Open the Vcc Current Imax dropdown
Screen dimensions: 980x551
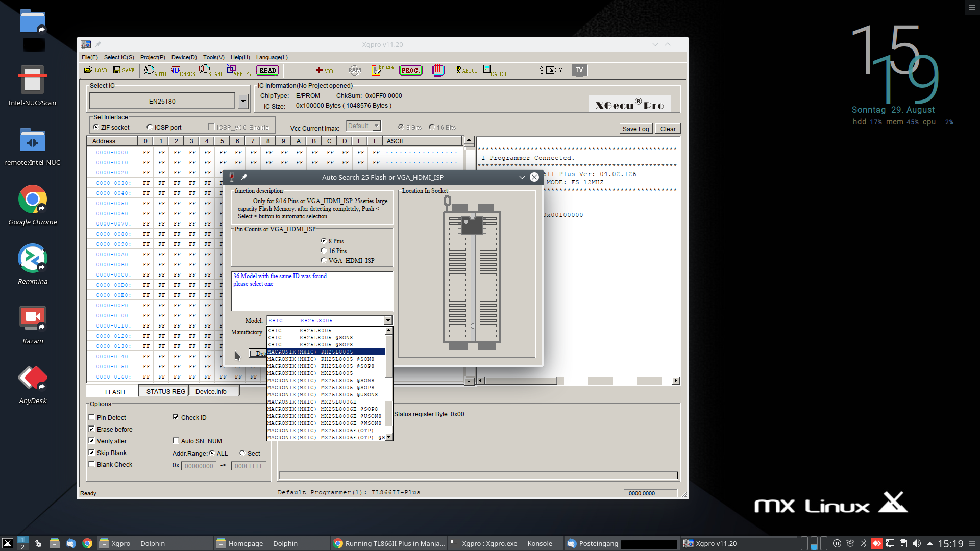pyautogui.click(x=377, y=126)
